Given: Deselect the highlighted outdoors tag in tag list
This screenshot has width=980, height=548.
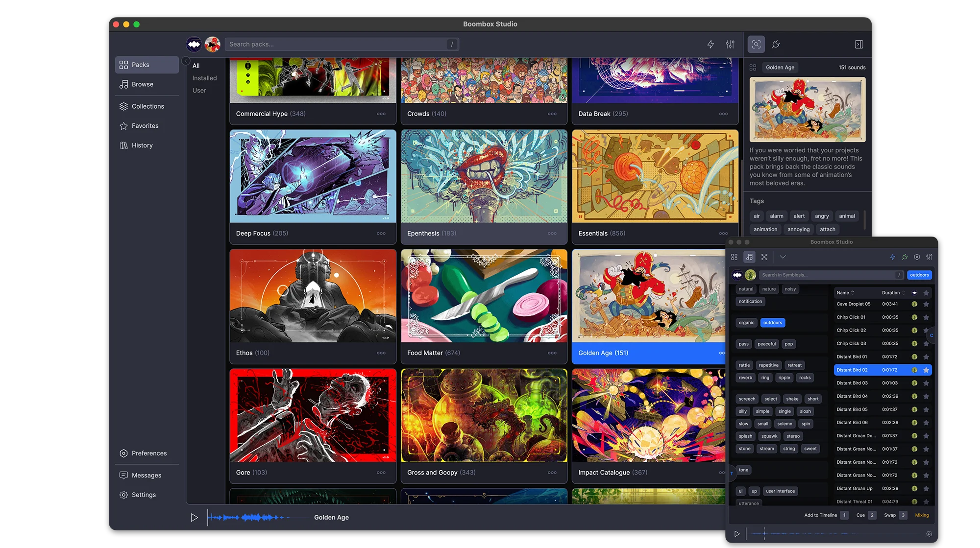Looking at the screenshot, I should point(773,323).
